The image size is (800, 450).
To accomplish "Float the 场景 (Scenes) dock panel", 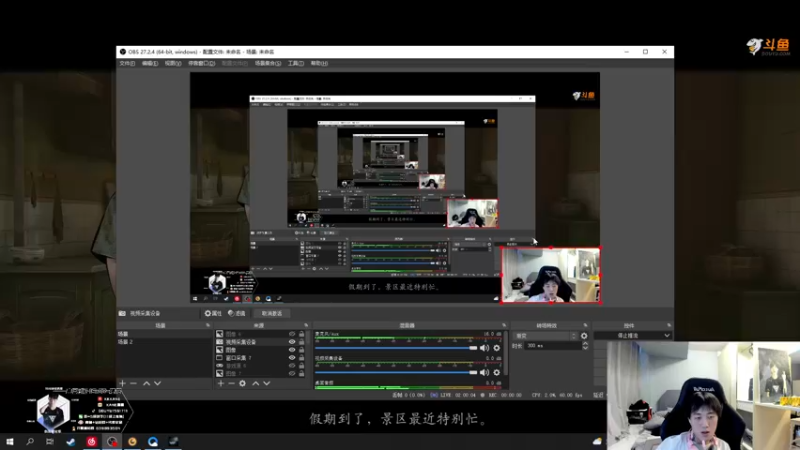I will pos(208,325).
